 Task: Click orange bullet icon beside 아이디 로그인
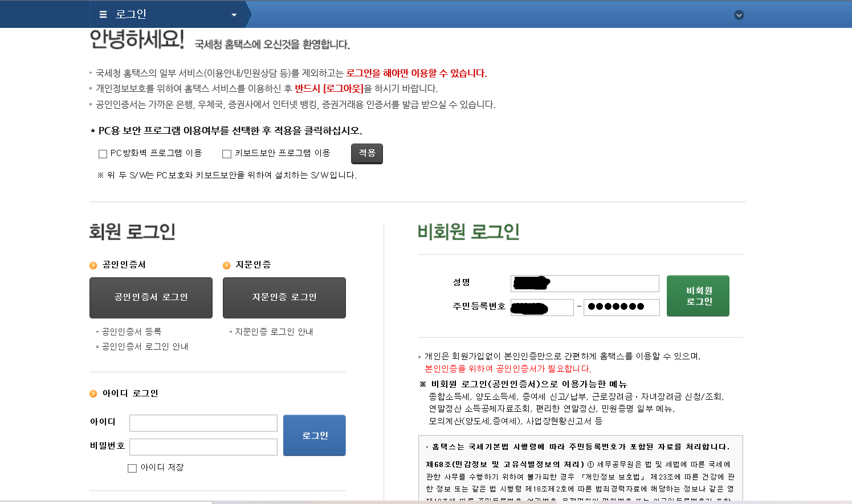(93, 394)
